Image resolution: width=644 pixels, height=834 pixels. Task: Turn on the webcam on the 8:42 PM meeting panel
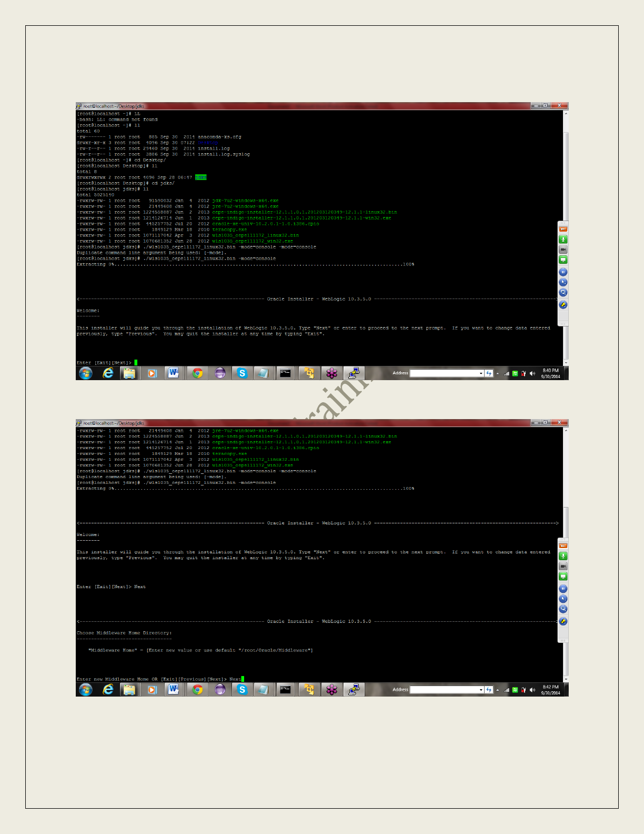563,566
